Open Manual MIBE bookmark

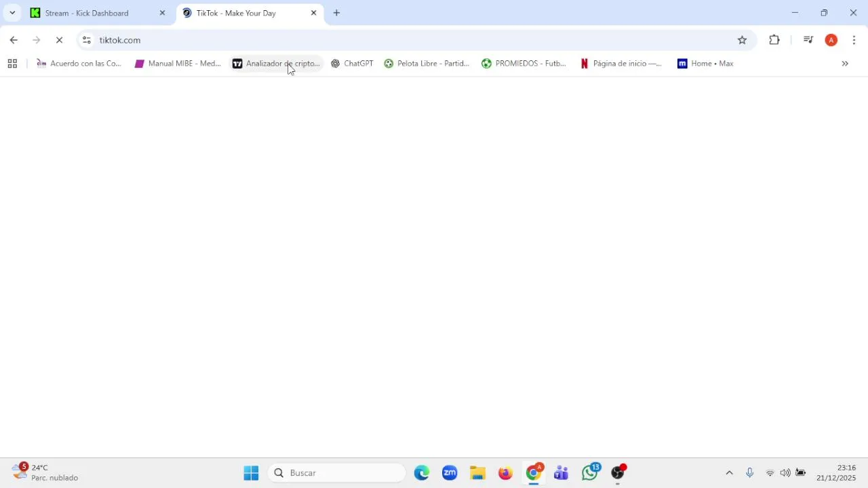pyautogui.click(x=178, y=64)
